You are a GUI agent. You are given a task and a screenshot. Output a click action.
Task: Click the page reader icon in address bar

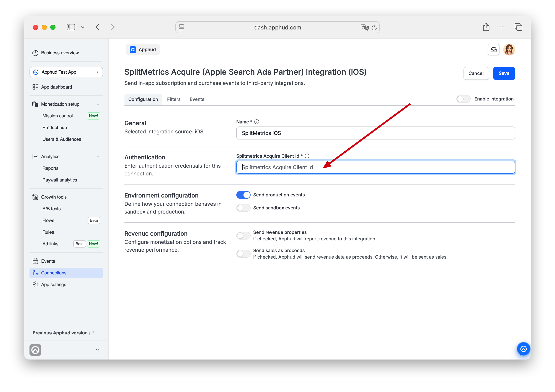181,27
